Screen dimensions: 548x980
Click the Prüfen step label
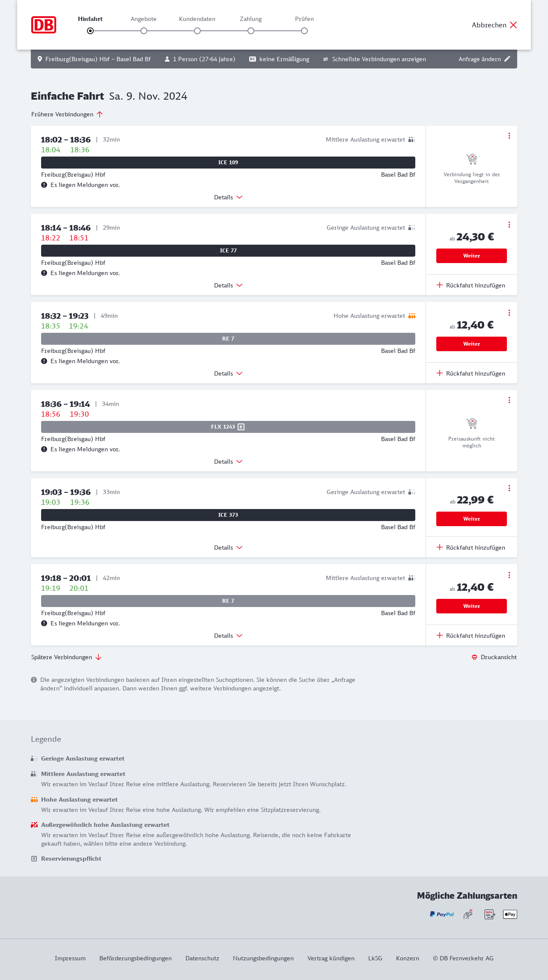(304, 19)
